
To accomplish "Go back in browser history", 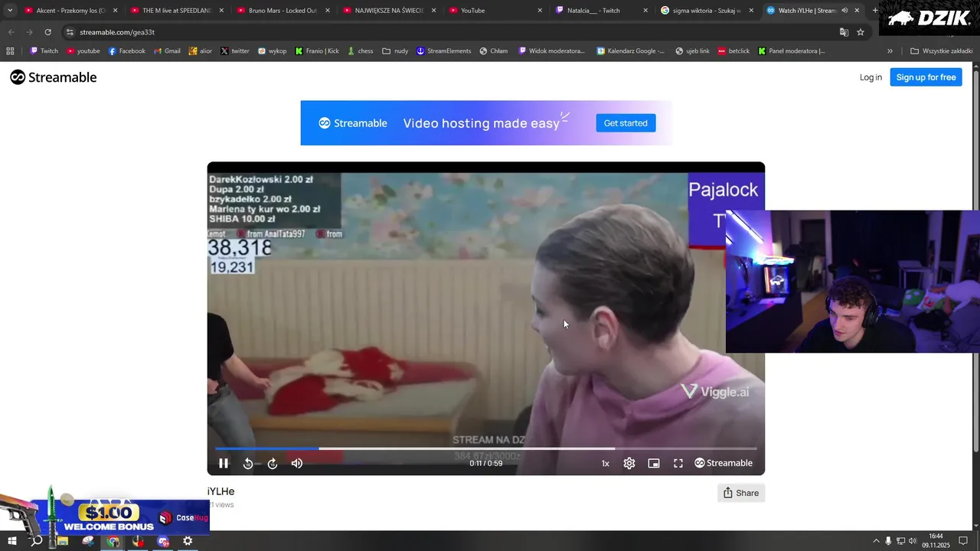I will 11,32.
